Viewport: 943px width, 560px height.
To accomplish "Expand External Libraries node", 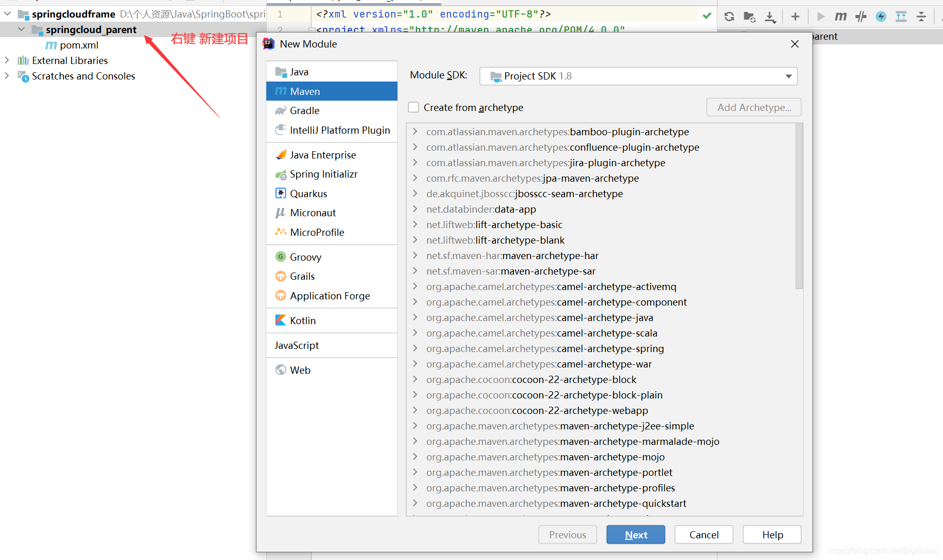I will [x=7, y=60].
